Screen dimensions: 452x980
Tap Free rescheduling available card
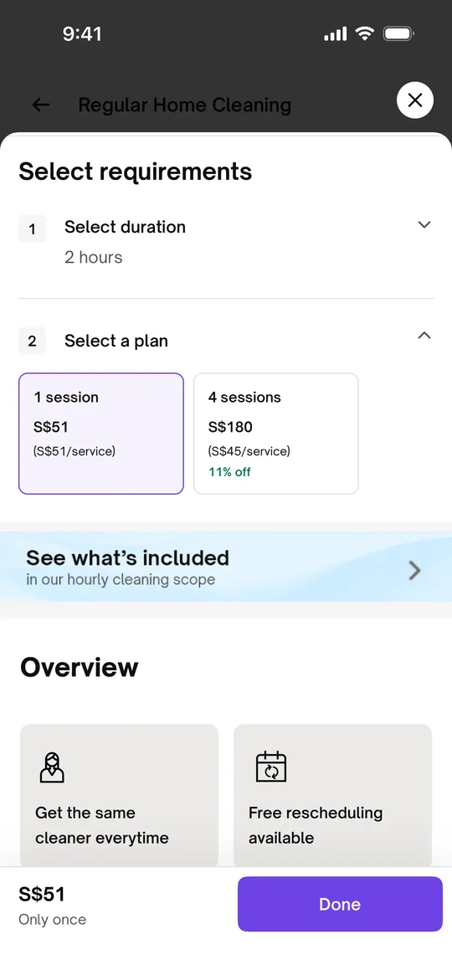pos(332,795)
